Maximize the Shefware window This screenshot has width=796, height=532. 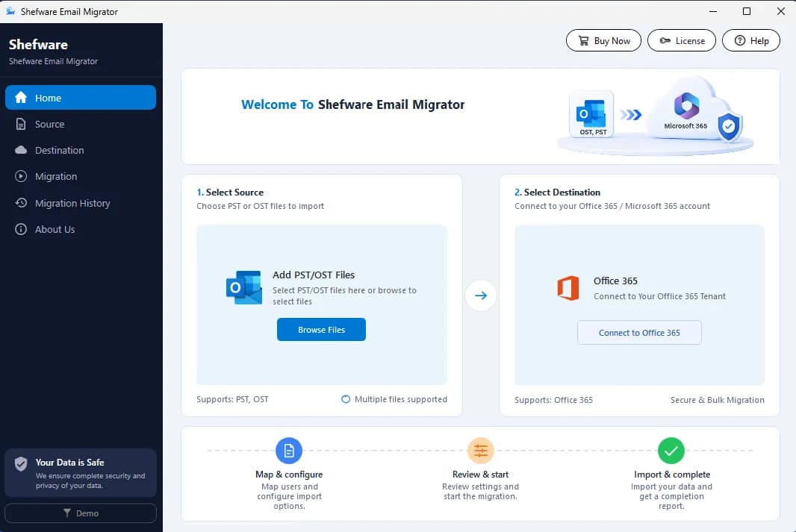(x=746, y=11)
